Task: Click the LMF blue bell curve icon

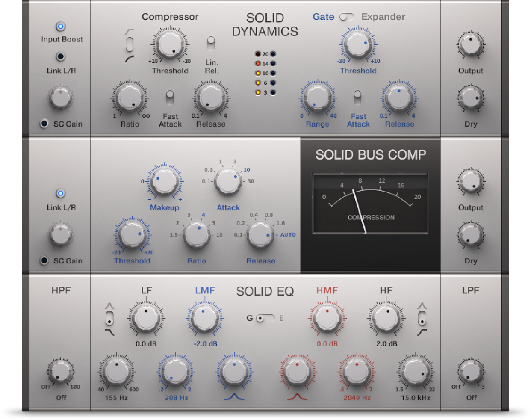Action: (234, 397)
